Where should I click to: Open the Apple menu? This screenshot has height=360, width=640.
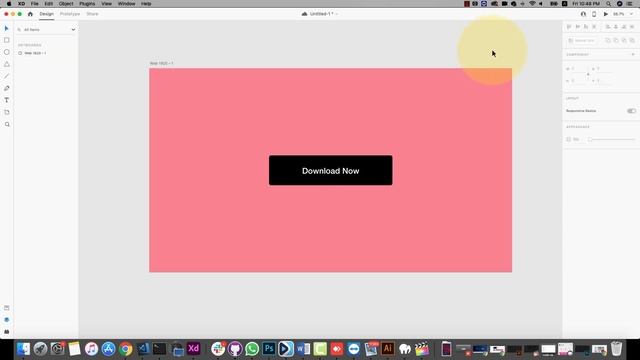click(x=9, y=4)
